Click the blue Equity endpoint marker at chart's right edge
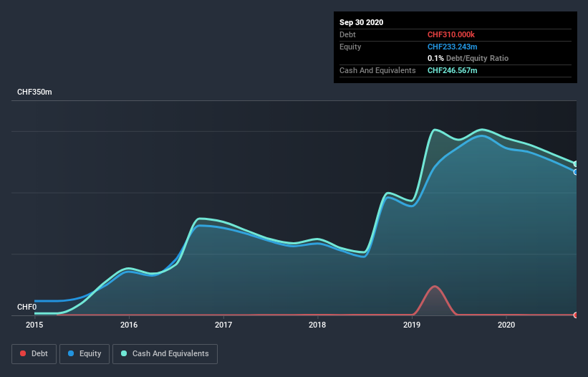Viewport: 588px width, 377px height. point(576,172)
